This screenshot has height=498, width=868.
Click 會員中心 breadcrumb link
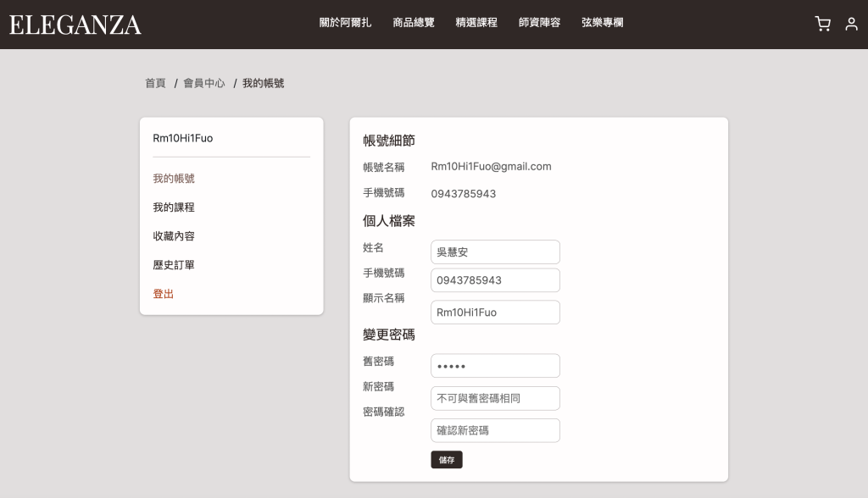[204, 83]
